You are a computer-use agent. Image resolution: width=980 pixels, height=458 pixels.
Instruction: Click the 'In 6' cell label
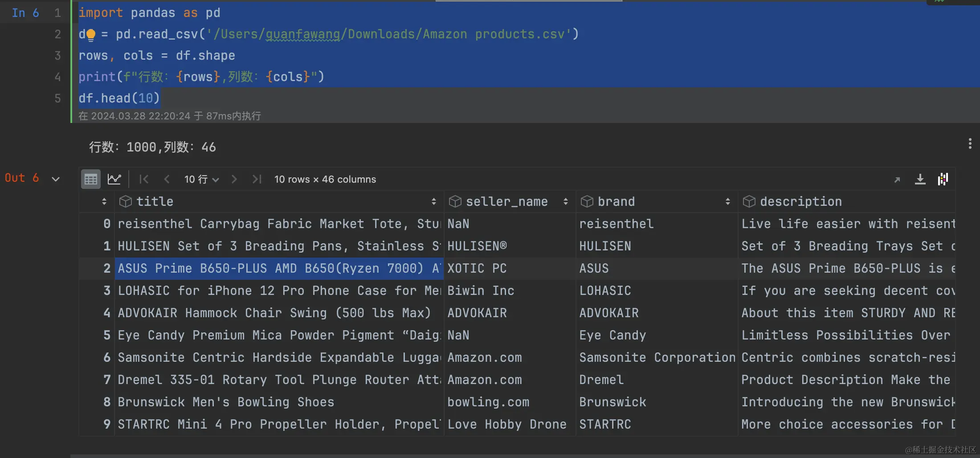(x=25, y=13)
